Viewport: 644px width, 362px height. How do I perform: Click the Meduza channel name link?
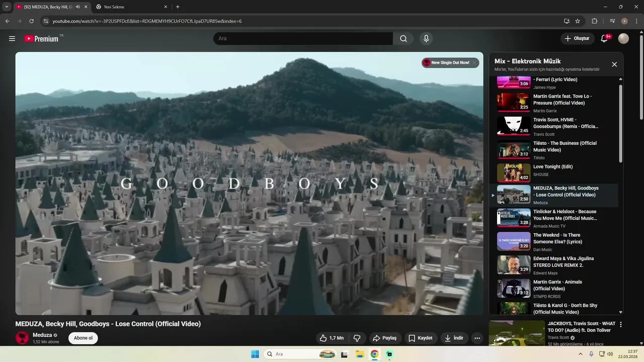tap(42, 335)
